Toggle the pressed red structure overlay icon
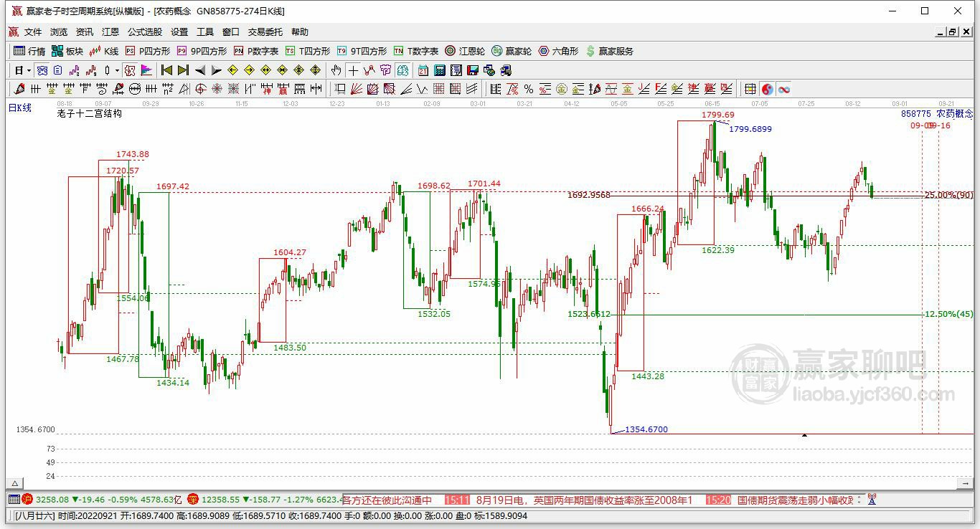The image size is (980, 529). pyautogui.click(x=130, y=70)
